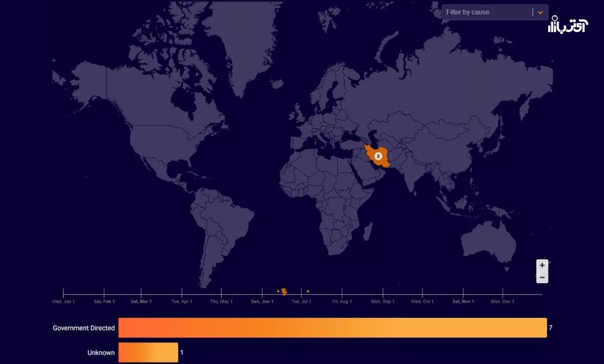The image size is (604, 364).
Task: Click the zoom out minus button
Action: [x=542, y=277]
